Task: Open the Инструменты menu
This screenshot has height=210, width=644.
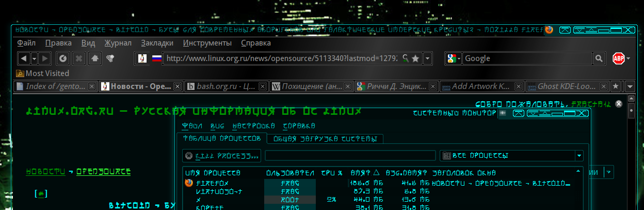Action: (207, 43)
